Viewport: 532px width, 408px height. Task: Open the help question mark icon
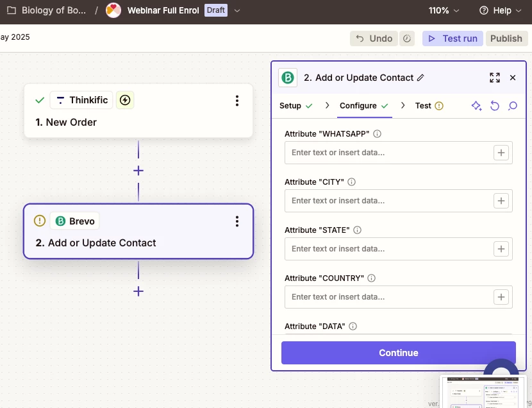[483, 10]
